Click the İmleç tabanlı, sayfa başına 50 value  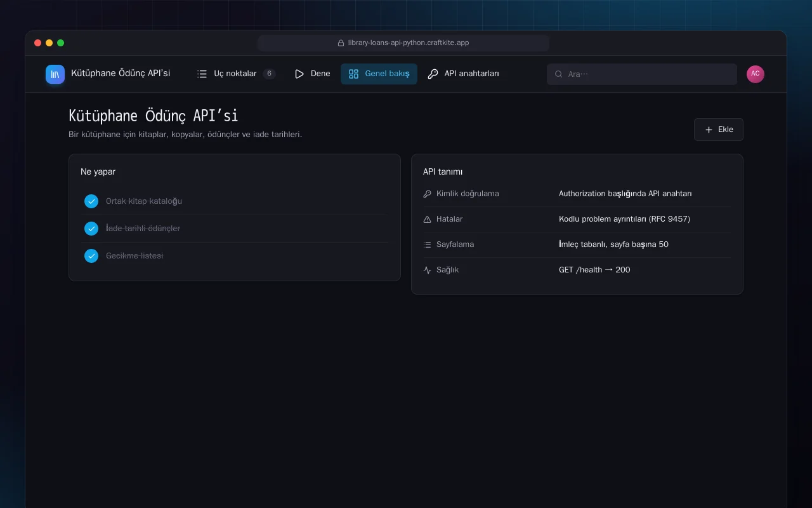point(613,244)
